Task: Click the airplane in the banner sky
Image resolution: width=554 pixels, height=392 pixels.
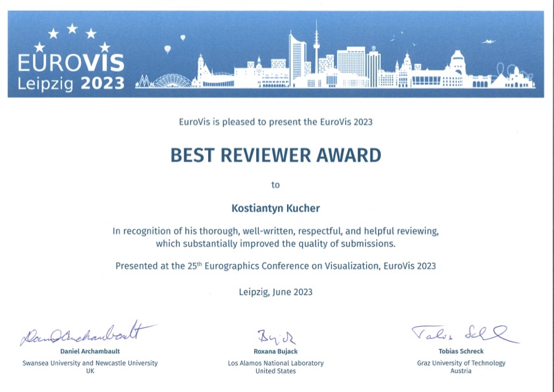Action: [x=489, y=42]
